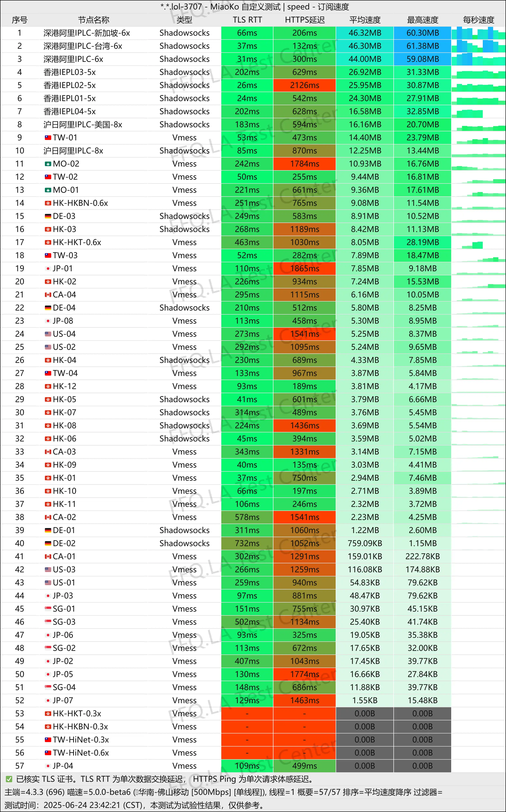Screen dimensions: 506x812
Task: Click the Canada flag icon beside CA-01
Action: (x=48, y=556)
